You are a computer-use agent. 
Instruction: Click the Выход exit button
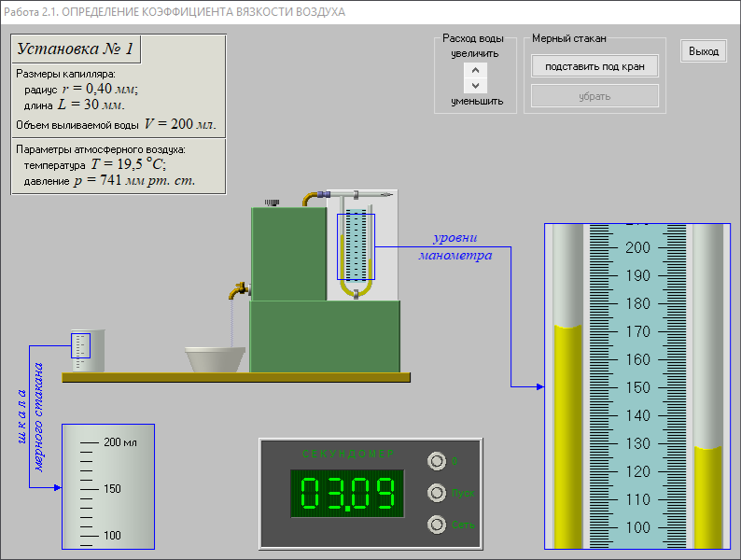pyautogui.click(x=704, y=51)
